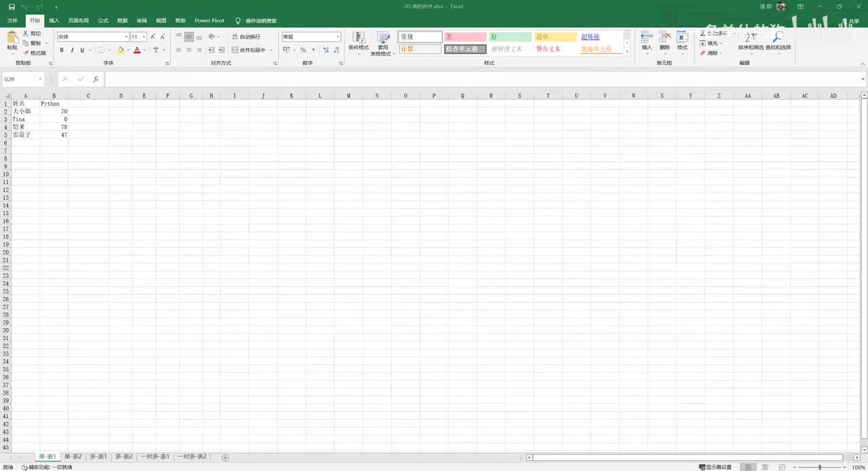Expand the formula bar chevron
Screen dimensions: 868x471
pos(863,79)
